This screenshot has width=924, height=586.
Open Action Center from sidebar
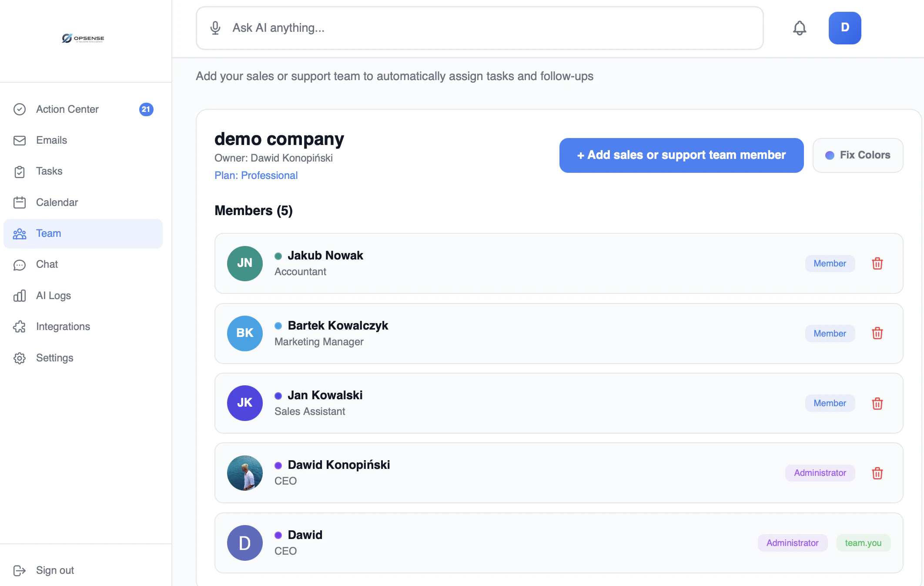click(x=67, y=109)
